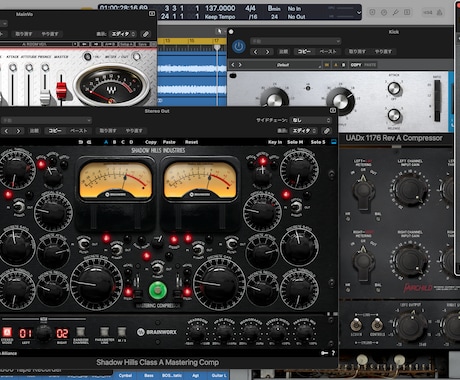Click Brainworx redo arrow in Shadow Hills toolbar

click(89, 142)
